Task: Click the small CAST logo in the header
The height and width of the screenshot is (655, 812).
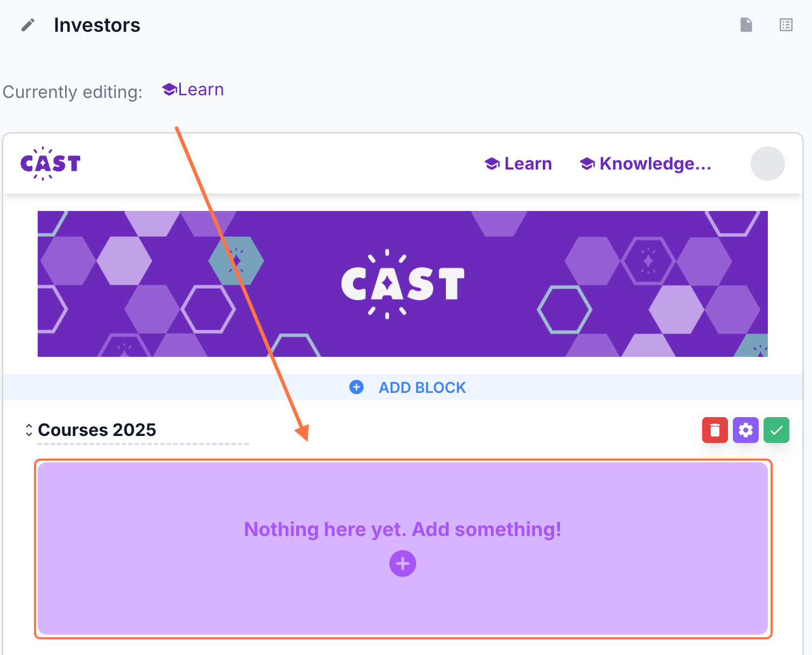Action: pos(50,164)
